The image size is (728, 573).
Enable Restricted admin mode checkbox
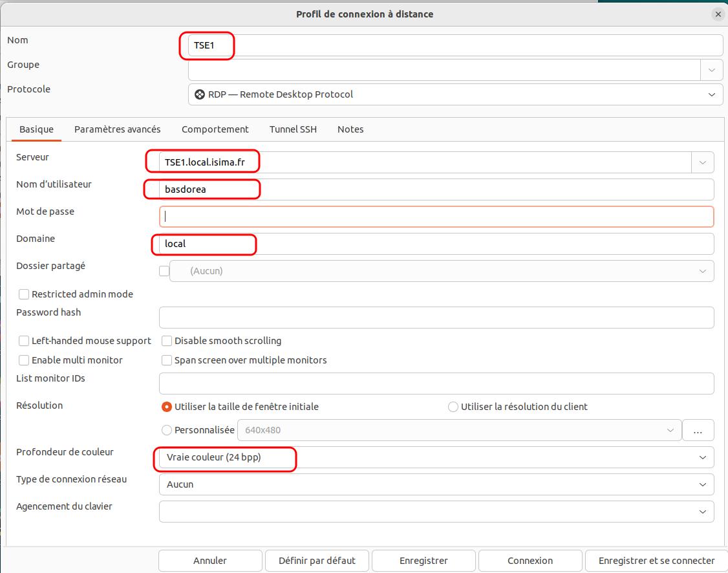24,294
